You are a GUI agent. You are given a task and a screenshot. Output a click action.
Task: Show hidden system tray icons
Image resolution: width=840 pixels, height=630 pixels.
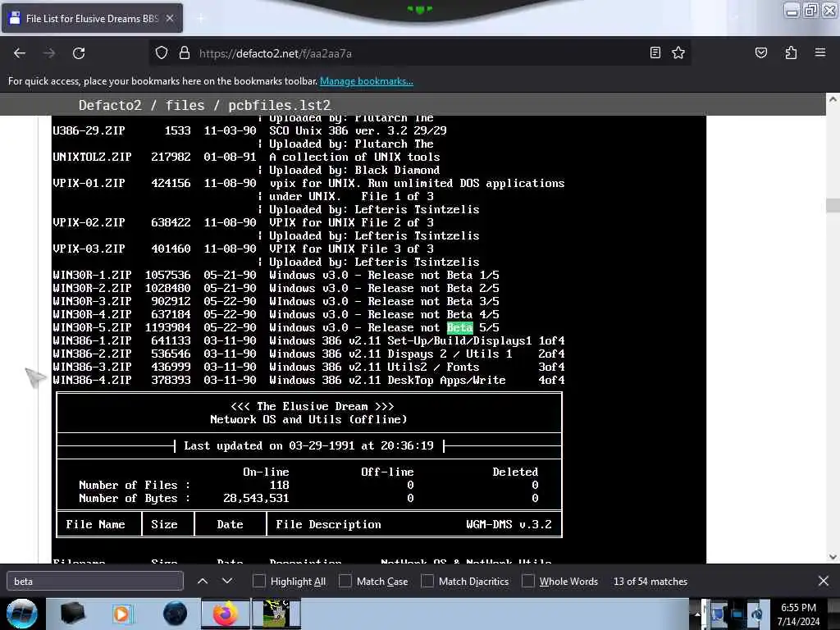(x=697, y=614)
